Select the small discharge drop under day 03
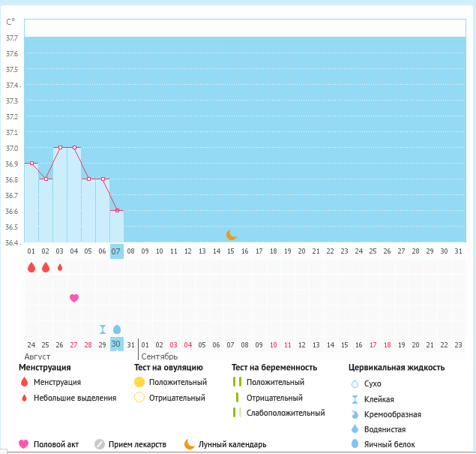This screenshot has width=476, height=454. click(x=60, y=267)
